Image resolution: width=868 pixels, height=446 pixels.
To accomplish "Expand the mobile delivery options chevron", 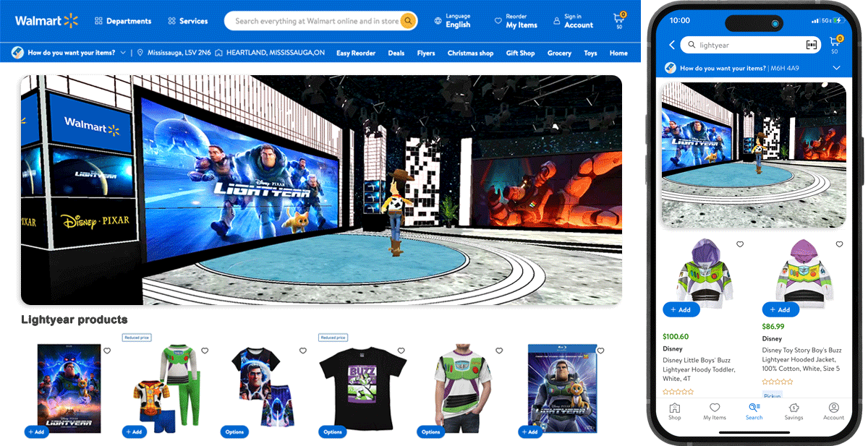I will click(x=837, y=67).
